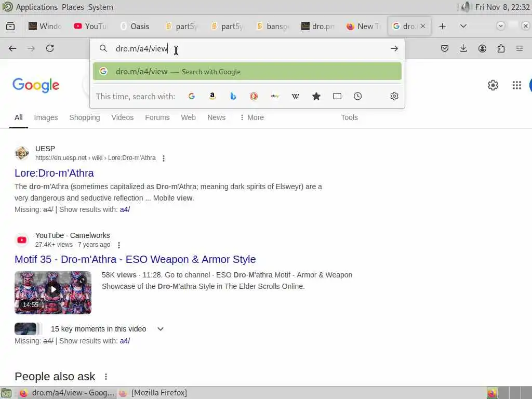Search this time with Bing icon
The height and width of the screenshot is (399, 532).
[x=233, y=96]
